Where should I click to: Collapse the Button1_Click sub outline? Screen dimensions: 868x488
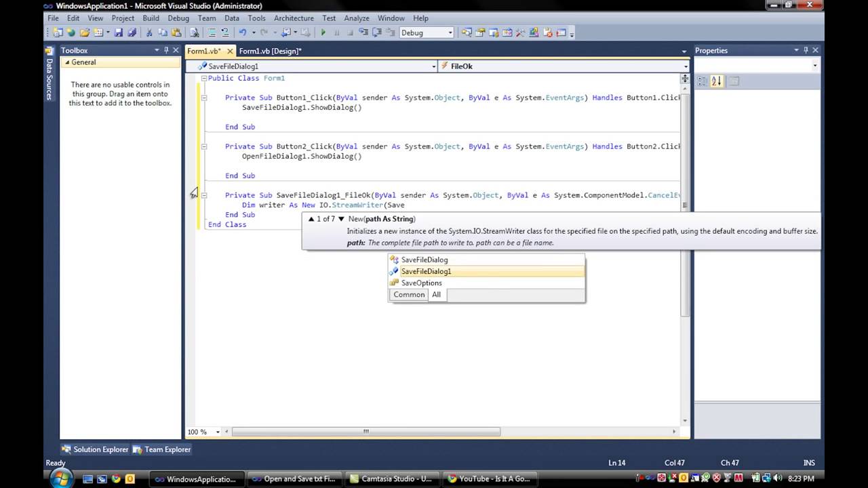203,98
